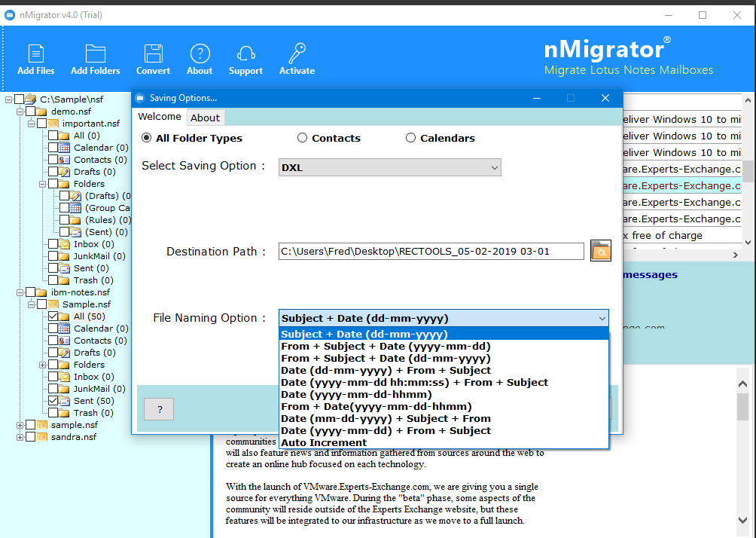Click the Contacts (0) icon under important.nsf
This screenshot has height=538, width=756.
64,160
